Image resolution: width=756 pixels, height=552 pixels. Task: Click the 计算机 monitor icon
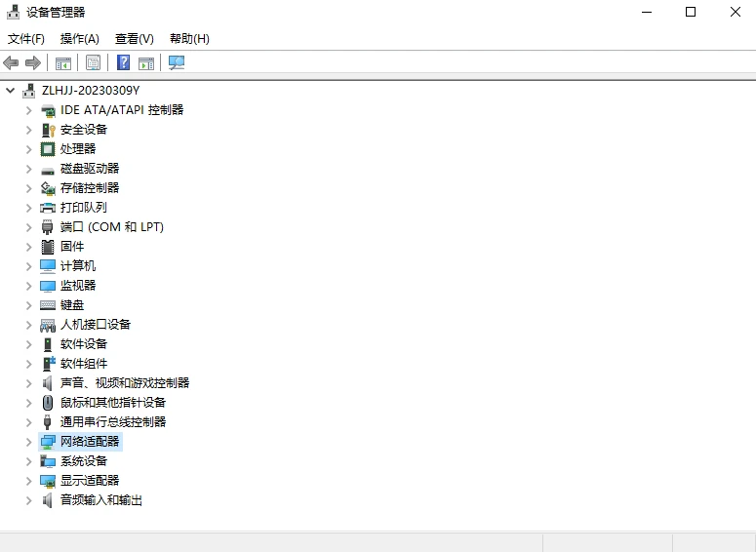click(48, 266)
